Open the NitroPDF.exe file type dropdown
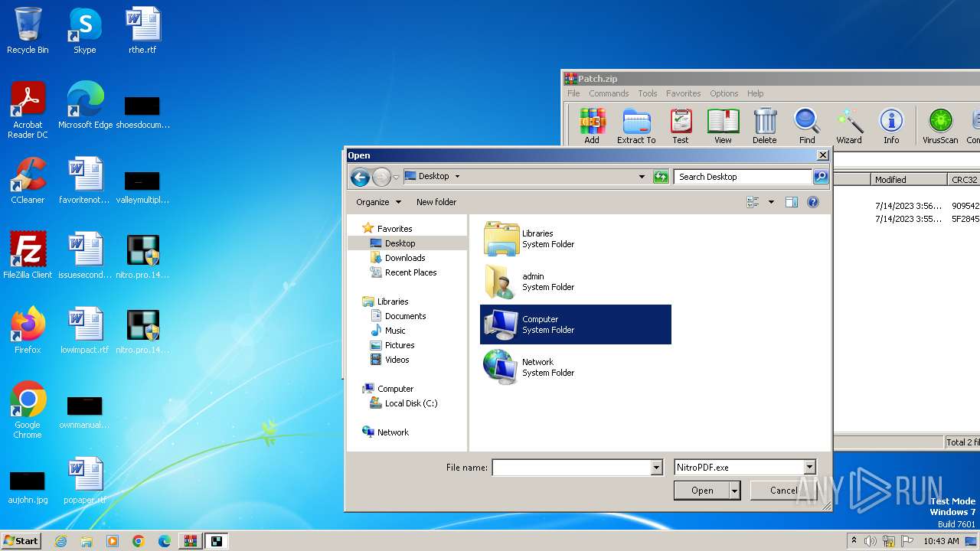Screen dimensions: 980x551 809,468
